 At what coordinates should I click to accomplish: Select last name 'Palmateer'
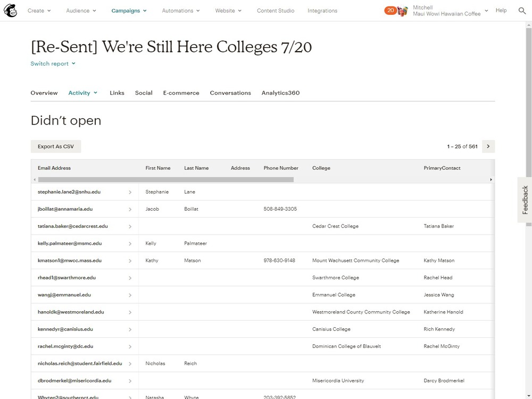coord(195,243)
